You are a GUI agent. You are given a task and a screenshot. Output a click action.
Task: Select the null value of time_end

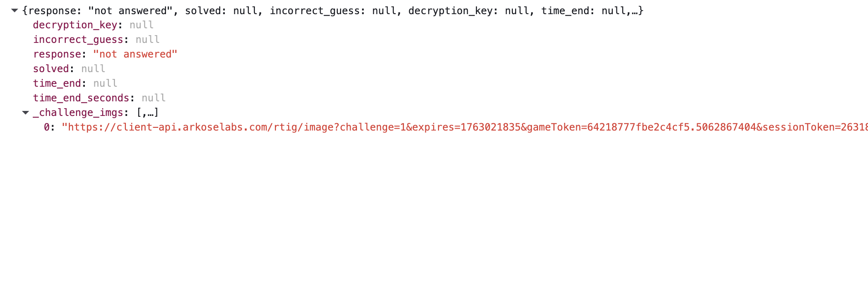(105, 84)
